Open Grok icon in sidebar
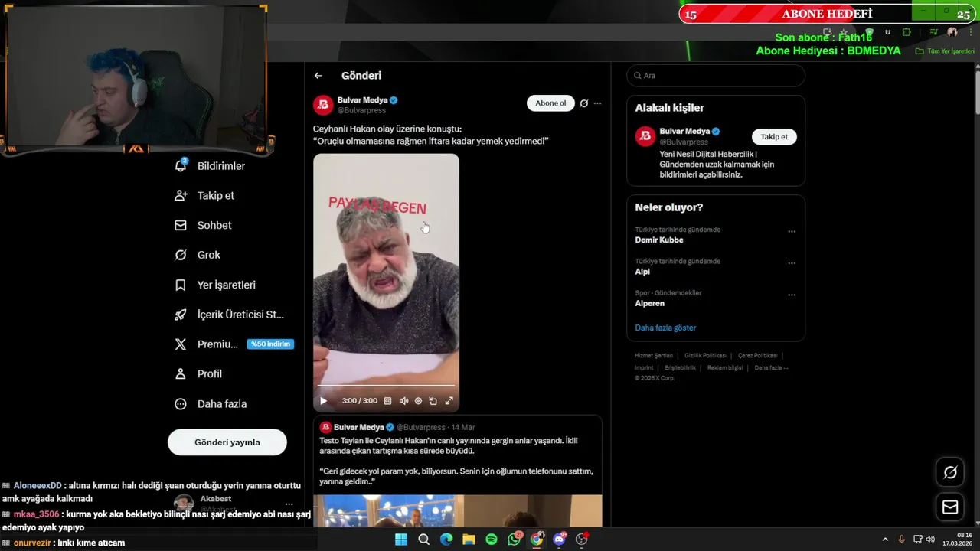The height and width of the screenshot is (551, 980). pos(181,255)
